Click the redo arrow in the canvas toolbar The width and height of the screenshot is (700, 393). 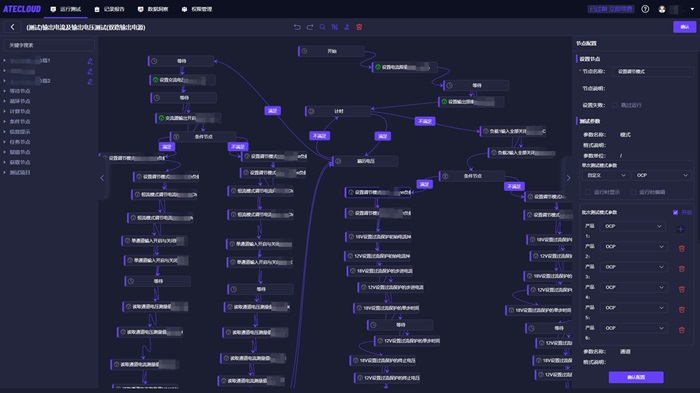click(x=310, y=27)
